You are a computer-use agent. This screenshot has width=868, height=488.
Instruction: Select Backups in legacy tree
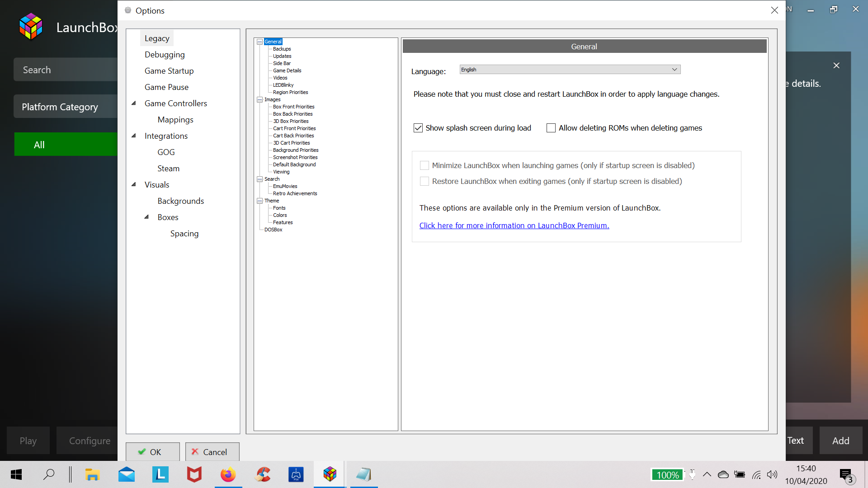282,49
